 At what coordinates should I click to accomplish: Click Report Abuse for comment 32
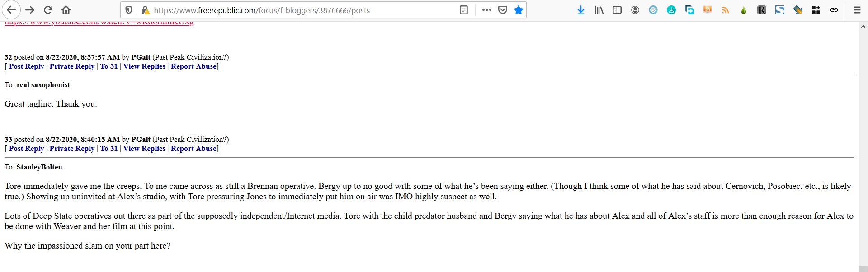[193, 66]
